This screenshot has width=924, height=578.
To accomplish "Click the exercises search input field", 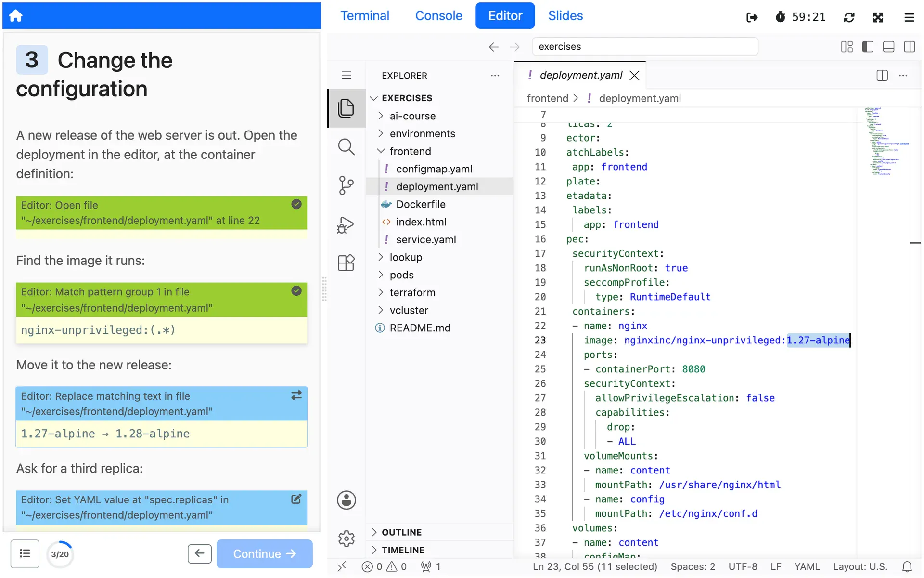I will pyautogui.click(x=645, y=47).
